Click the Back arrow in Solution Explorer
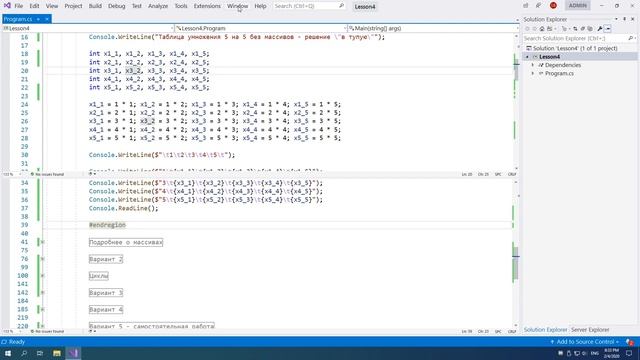The height and width of the screenshot is (360, 640). click(x=527, y=29)
